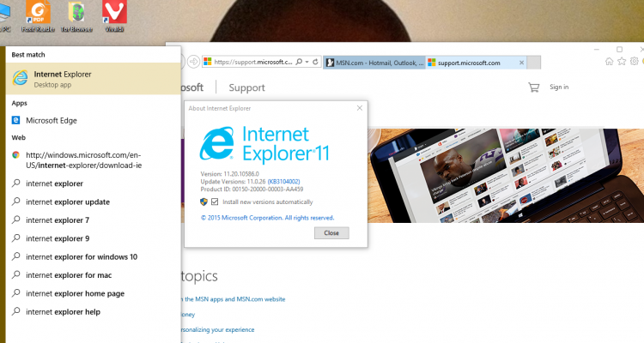
Task: Click the UAC shield icon in About dialog
Action: click(x=204, y=202)
